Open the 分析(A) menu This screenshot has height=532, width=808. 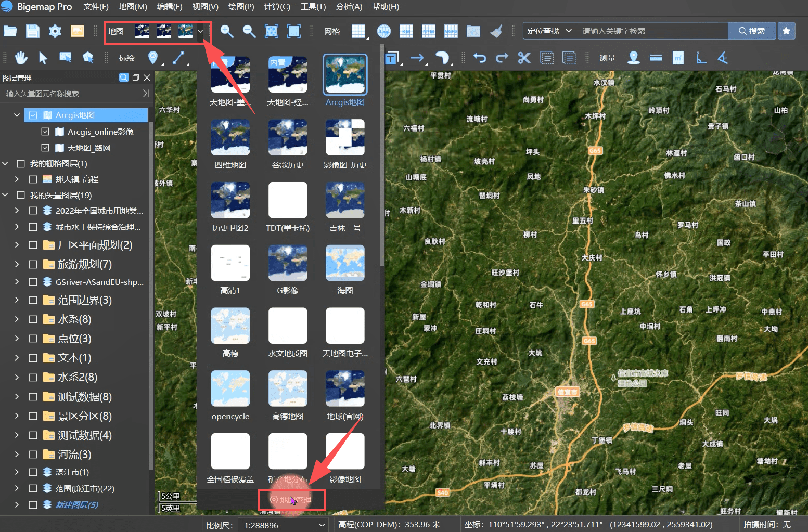tap(349, 7)
